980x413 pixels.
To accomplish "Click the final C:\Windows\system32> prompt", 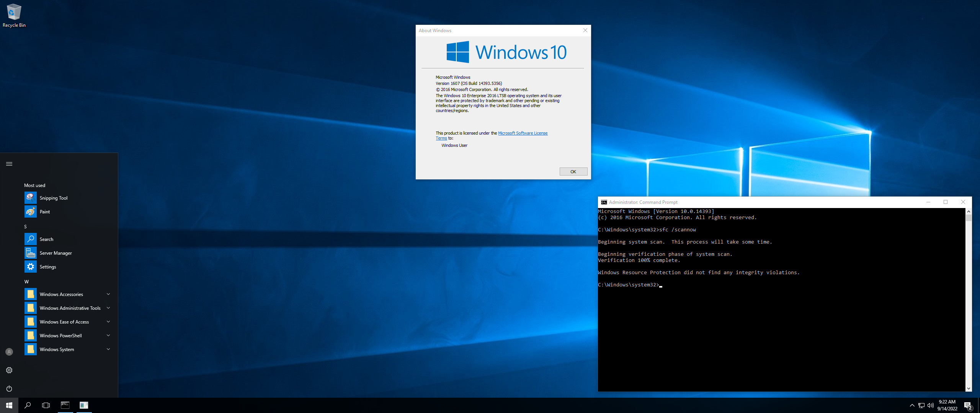I will point(629,285).
